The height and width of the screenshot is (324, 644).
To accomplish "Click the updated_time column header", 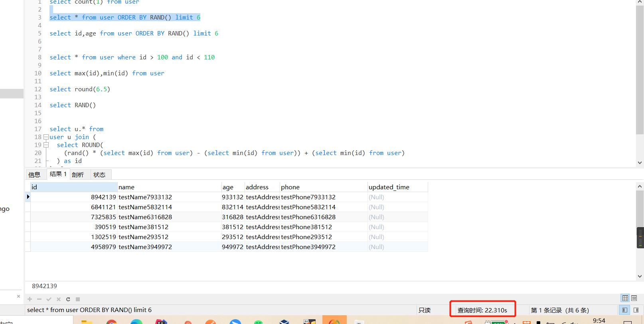I will point(397,187).
